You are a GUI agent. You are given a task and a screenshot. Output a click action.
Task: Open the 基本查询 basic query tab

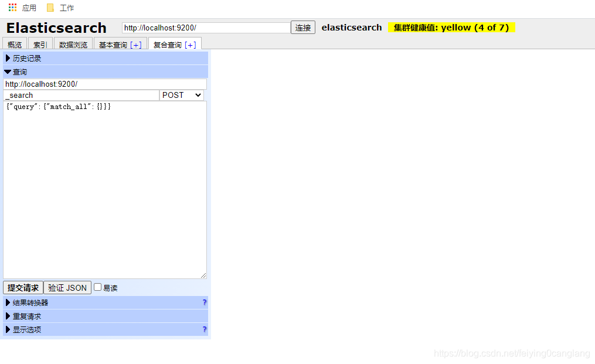[113, 45]
